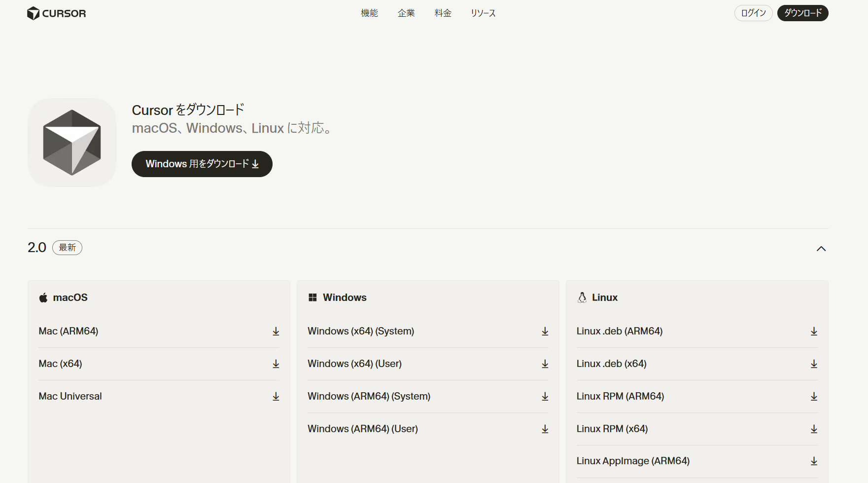Click the ログイン button
868x483 pixels.
[x=753, y=13]
